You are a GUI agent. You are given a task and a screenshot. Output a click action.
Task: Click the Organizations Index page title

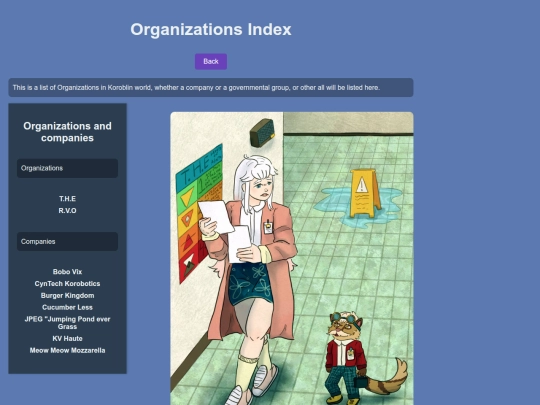[x=211, y=29]
